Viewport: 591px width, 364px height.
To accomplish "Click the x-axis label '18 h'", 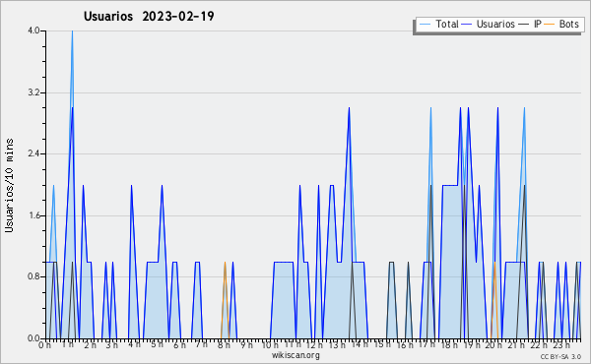I will coord(449,345).
